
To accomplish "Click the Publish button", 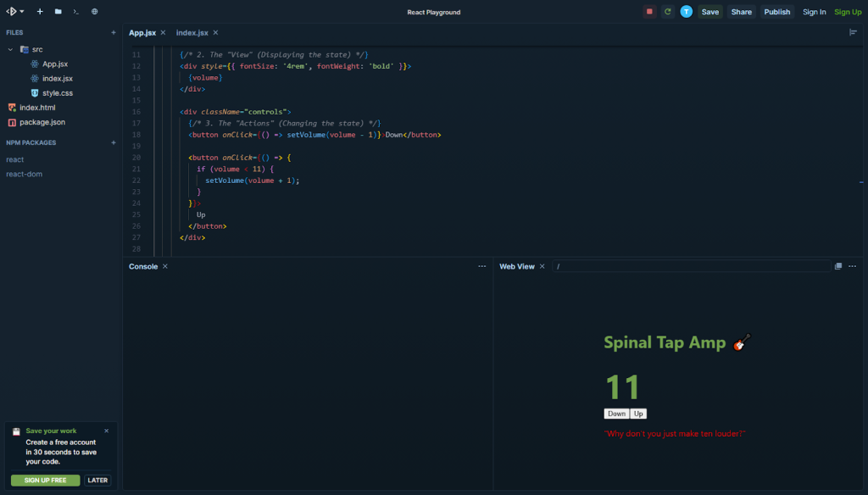I will (x=777, y=12).
